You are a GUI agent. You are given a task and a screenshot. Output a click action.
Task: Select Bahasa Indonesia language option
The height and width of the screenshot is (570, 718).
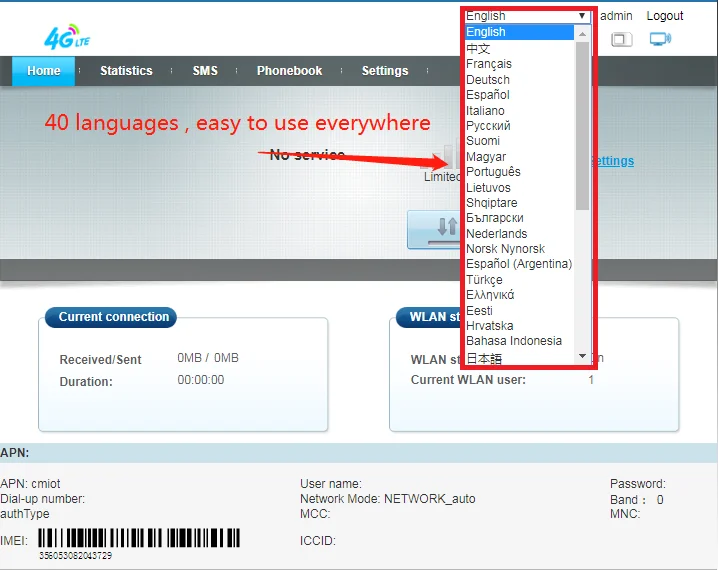pyautogui.click(x=519, y=341)
